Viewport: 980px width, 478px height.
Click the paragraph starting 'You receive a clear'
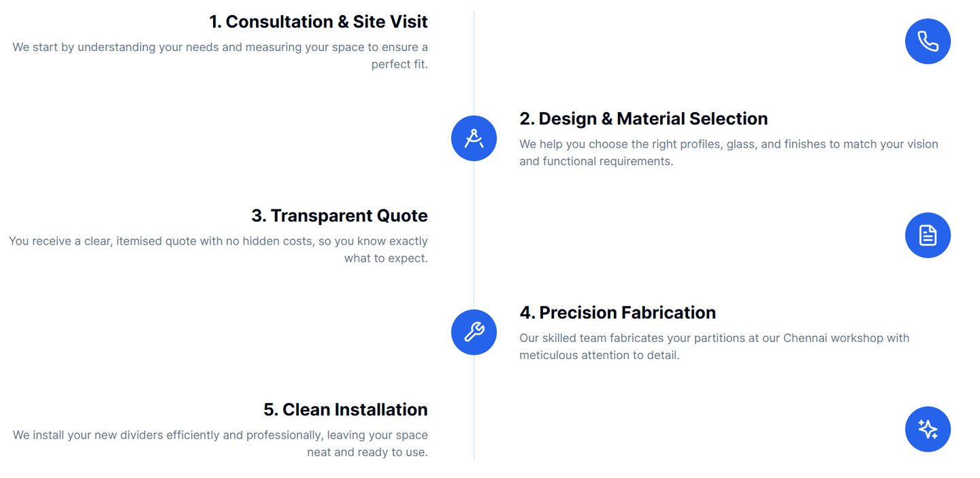click(x=218, y=250)
